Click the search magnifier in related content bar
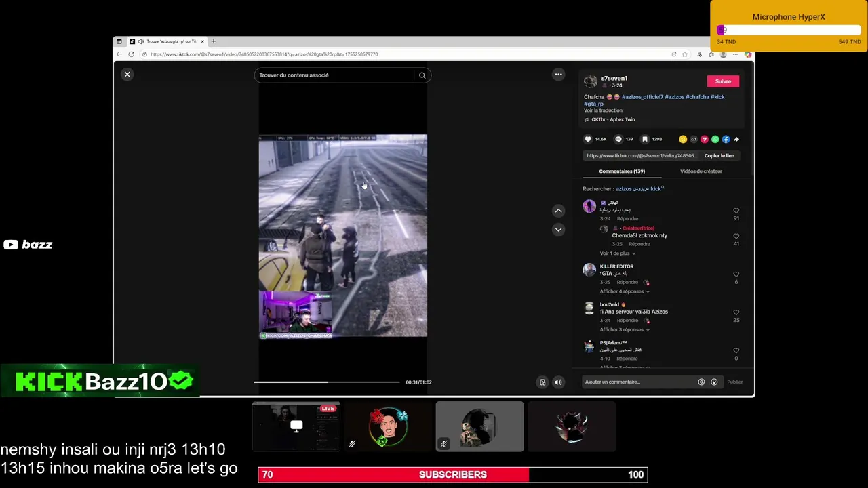 422,75
